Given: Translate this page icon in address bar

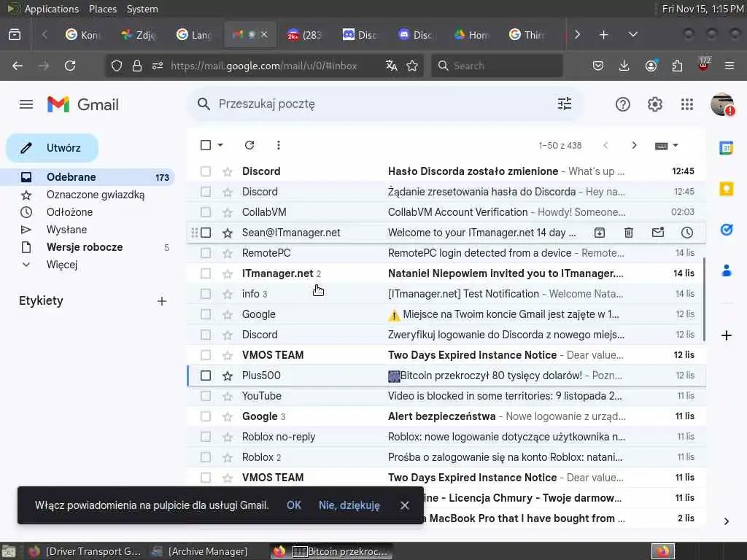Looking at the screenshot, I should pyautogui.click(x=392, y=66).
